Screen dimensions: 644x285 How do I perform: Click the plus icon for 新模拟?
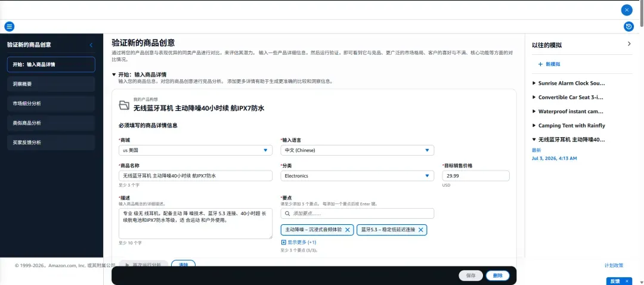(x=540, y=64)
